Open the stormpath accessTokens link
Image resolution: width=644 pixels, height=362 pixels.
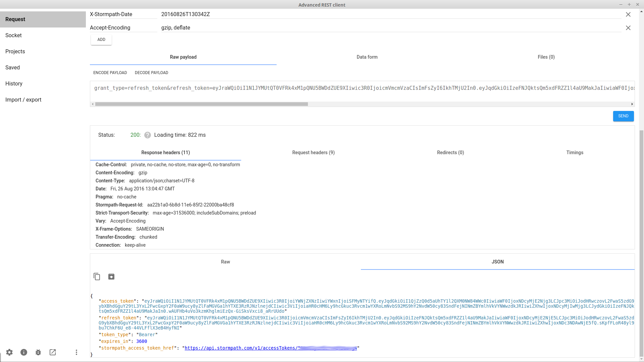(270, 348)
